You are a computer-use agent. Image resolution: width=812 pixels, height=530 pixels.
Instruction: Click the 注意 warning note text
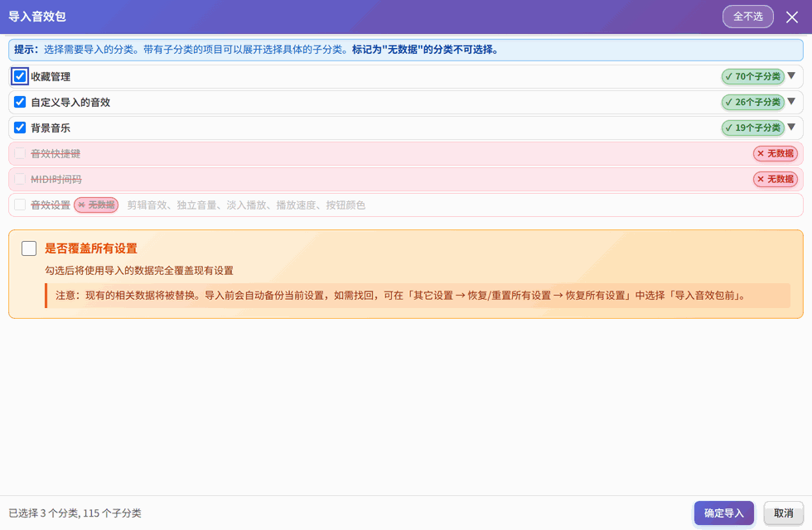tap(401, 296)
